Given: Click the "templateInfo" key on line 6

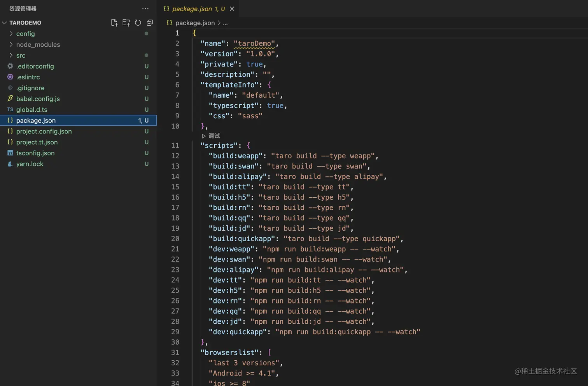Looking at the screenshot, I should tap(229, 85).
